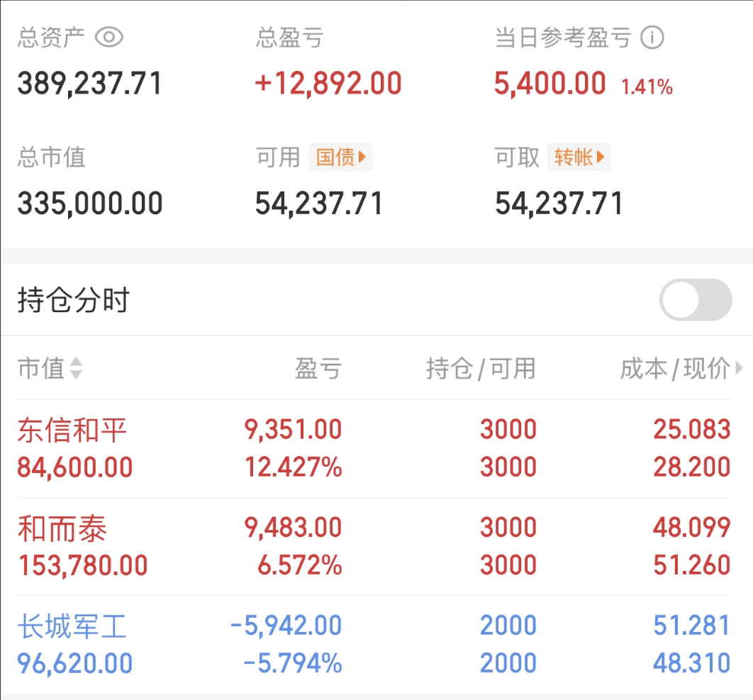Image resolution: width=753 pixels, height=700 pixels.
Task: Select 持仓/可用 column header
Action: pos(480,369)
